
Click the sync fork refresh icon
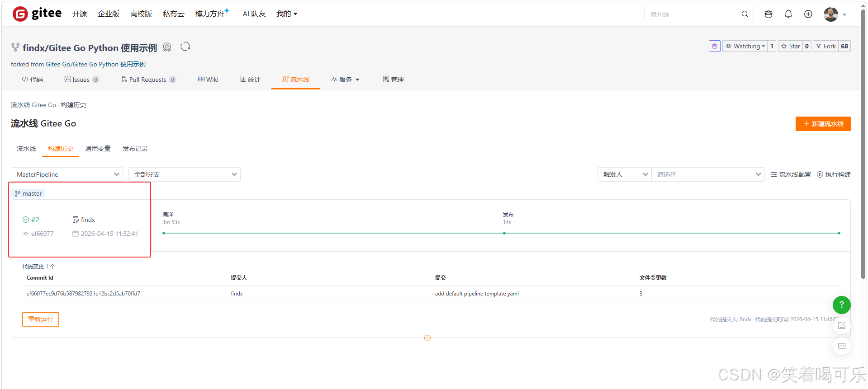coord(185,47)
